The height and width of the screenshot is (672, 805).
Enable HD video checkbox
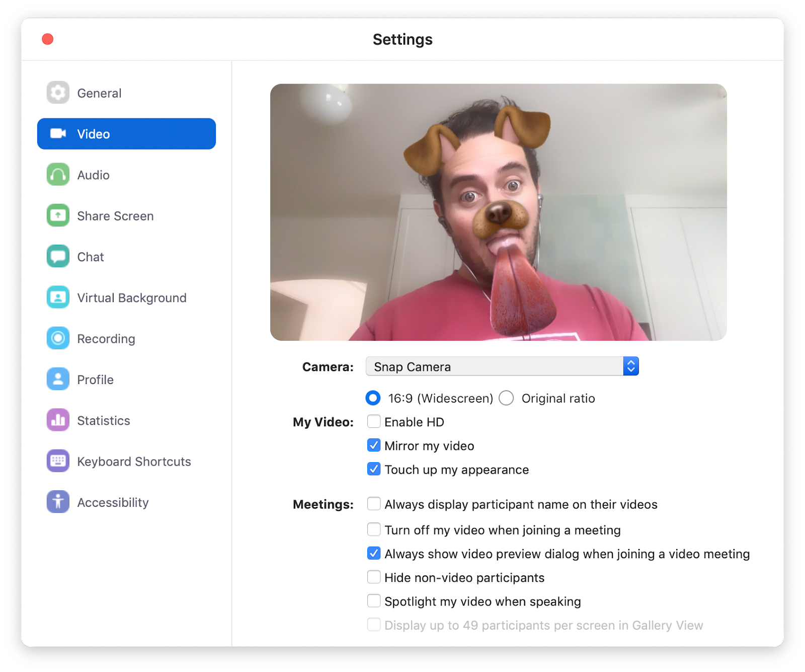pyautogui.click(x=374, y=421)
